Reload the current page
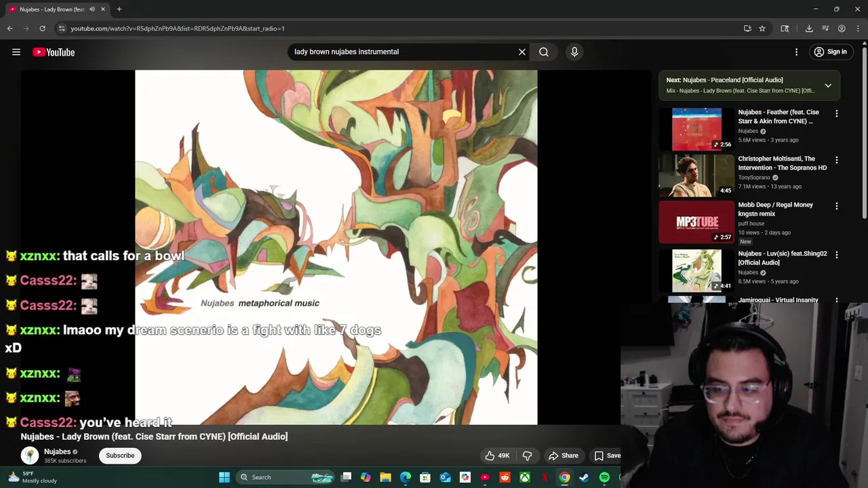 pyautogui.click(x=42, y=28)
